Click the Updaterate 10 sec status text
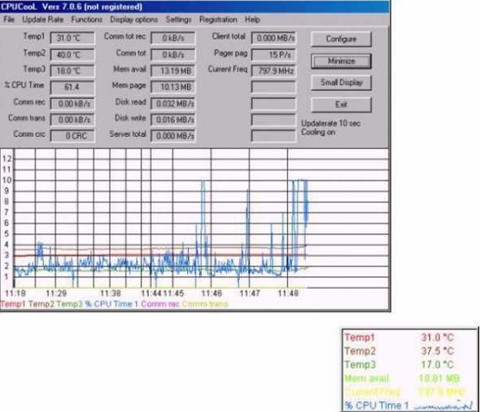Screen dimensions: 480x412 (x=331, y=123)
